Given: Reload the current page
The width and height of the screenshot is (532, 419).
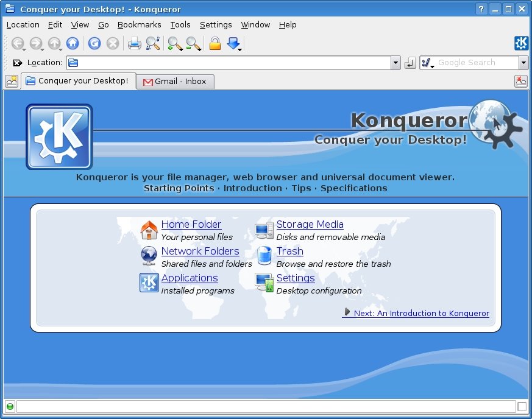Looking at the screenshot, I should (x=94, y=43).
